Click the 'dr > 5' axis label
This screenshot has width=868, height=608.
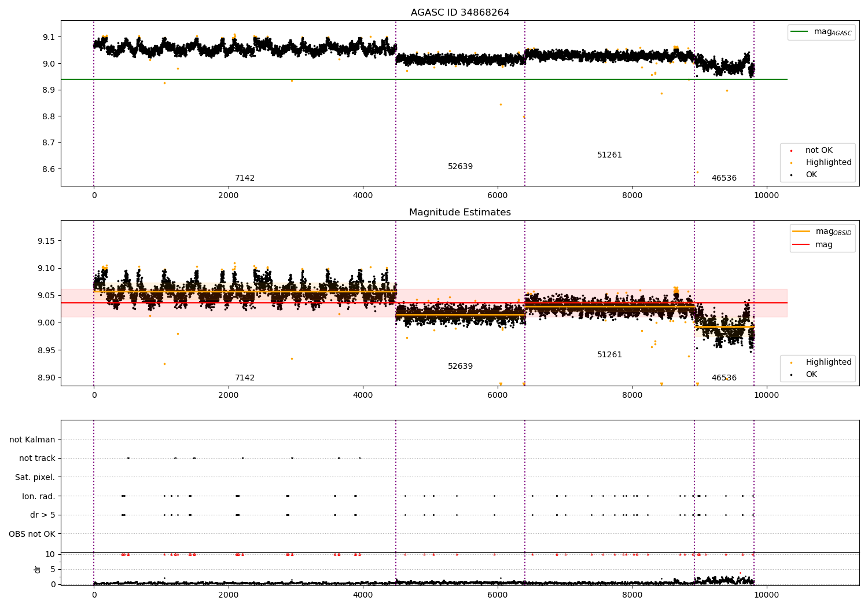(43, 515)
